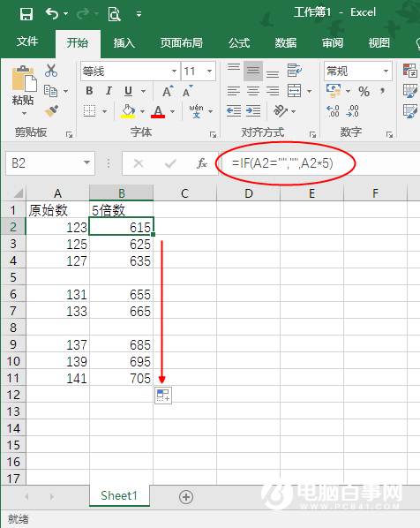420x528 pixels.
Task: Open the font name dropdown 等线
Action: tap(131, 71)
